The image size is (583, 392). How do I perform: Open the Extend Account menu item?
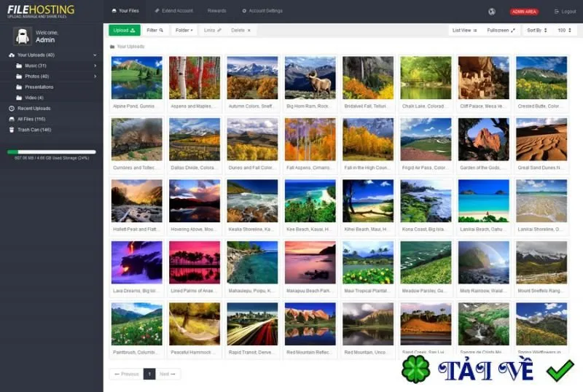(174, 11)
